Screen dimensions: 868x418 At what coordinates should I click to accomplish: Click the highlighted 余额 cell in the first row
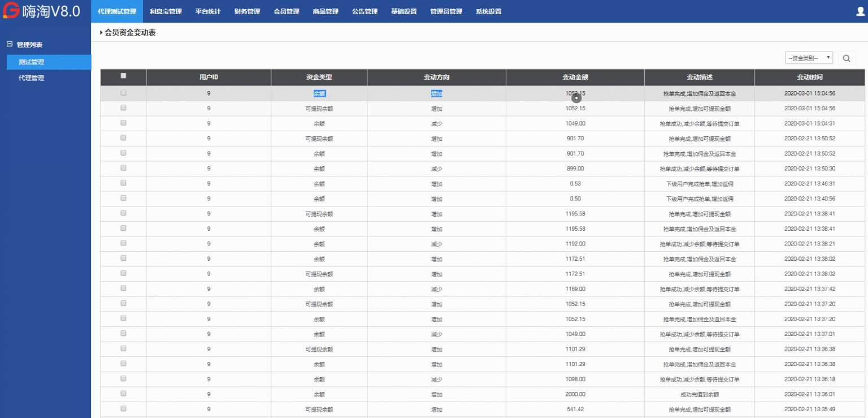[x=319, y=93]
